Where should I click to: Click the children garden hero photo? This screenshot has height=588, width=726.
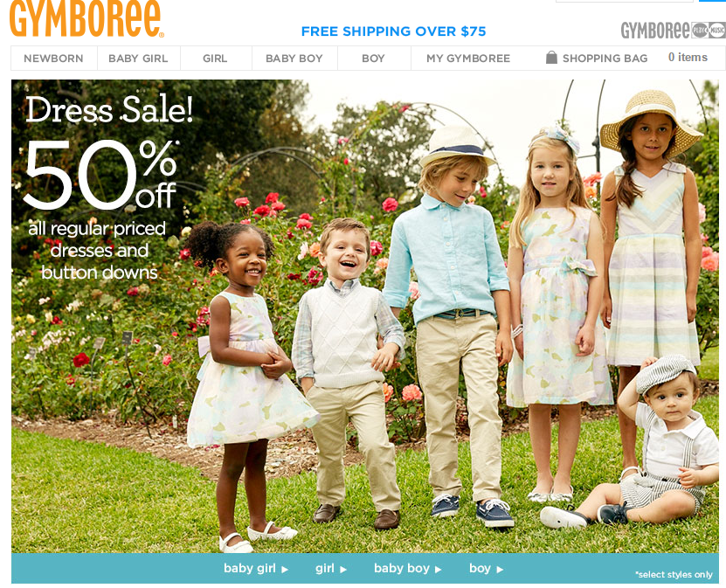365,316
